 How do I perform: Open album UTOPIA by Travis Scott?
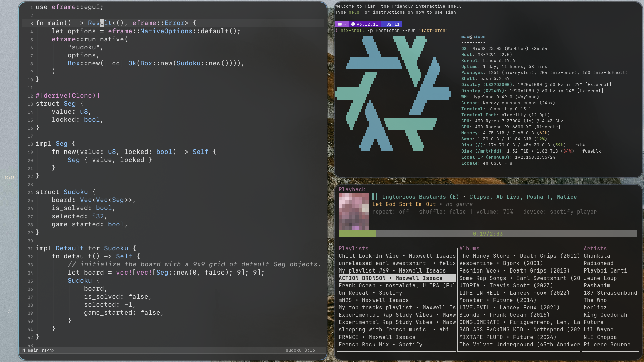519,285
